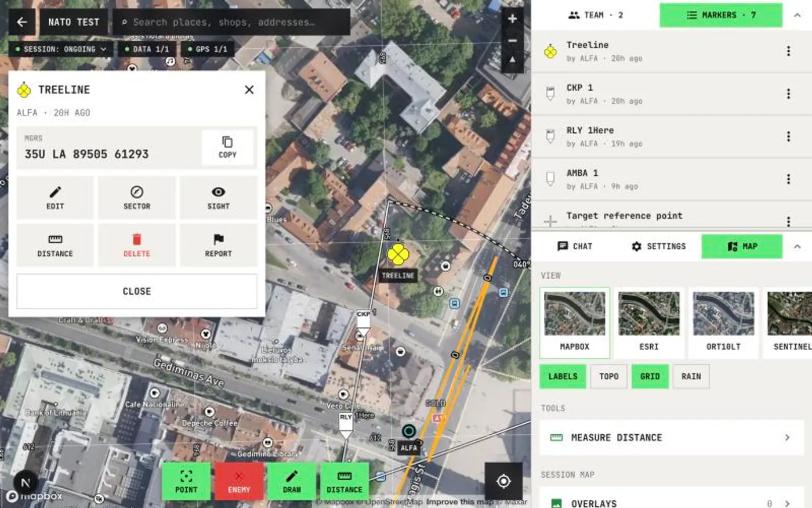Open options menu for RLY 1Here row

(788, 136)
